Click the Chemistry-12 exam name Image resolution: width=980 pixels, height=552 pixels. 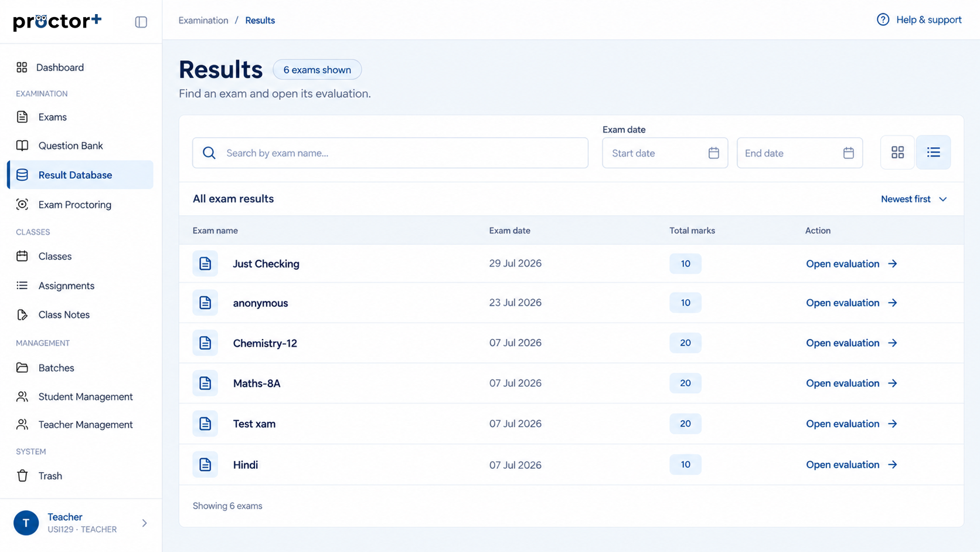tap(265, 343)
